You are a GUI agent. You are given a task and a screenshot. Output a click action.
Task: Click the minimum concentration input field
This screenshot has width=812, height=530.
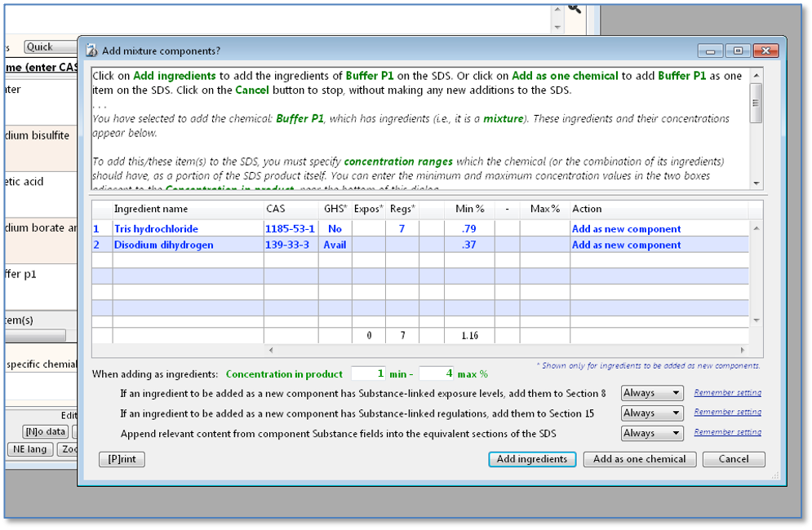coord(368,373)
